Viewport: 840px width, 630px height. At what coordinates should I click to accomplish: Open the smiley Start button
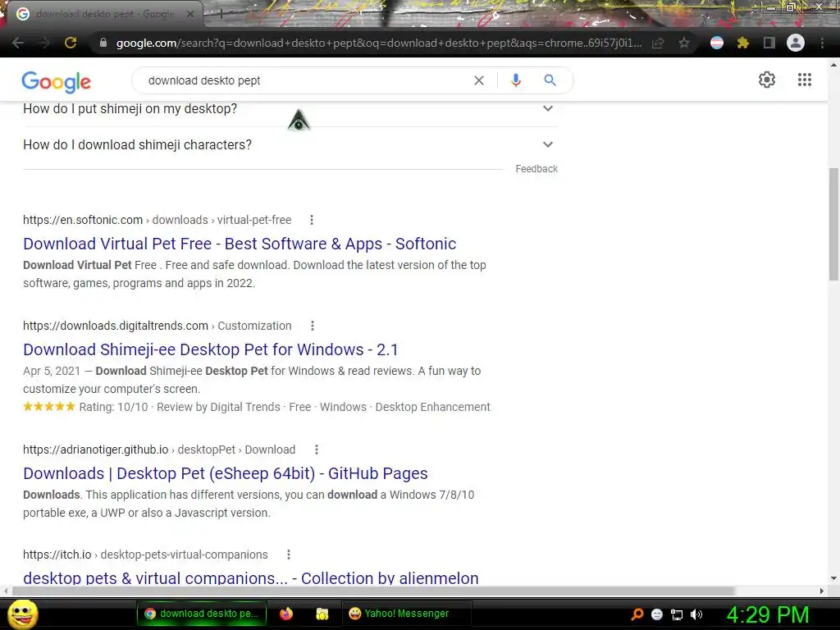point(22,614)
